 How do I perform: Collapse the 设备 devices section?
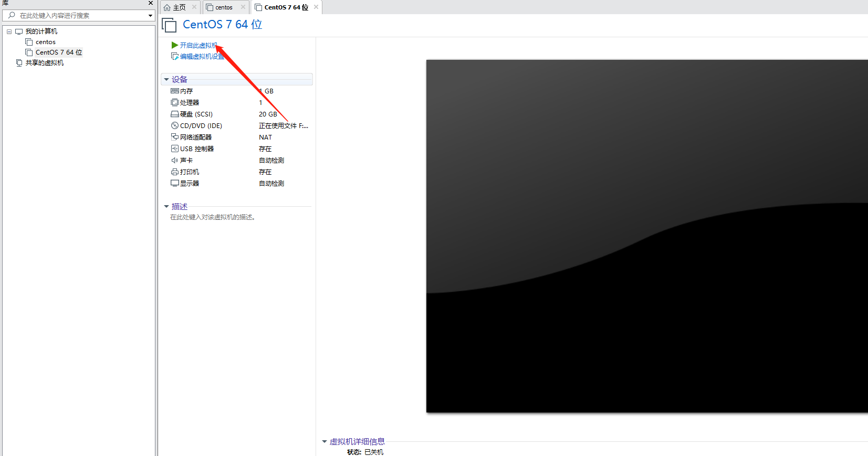166,80
